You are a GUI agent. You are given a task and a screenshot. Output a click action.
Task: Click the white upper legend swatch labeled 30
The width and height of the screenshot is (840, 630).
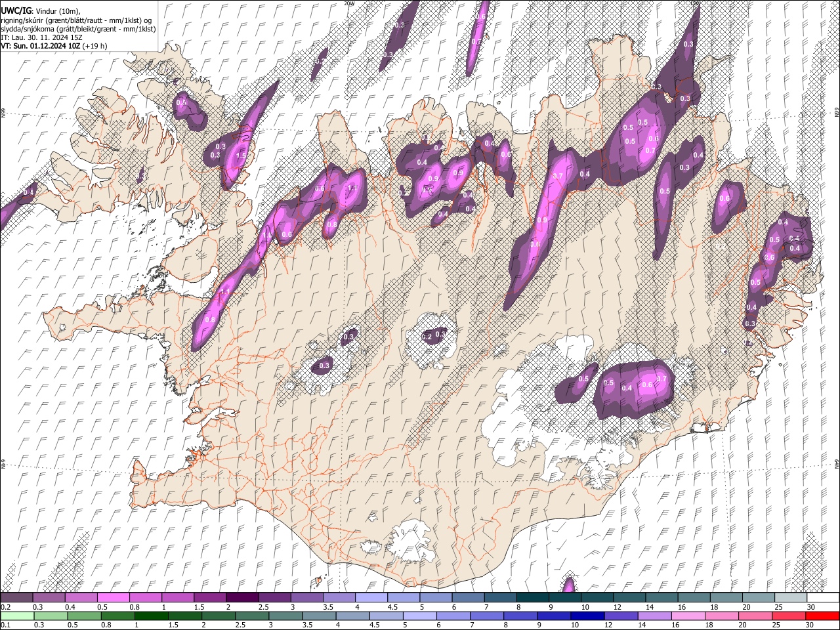(x=822, y=597)
